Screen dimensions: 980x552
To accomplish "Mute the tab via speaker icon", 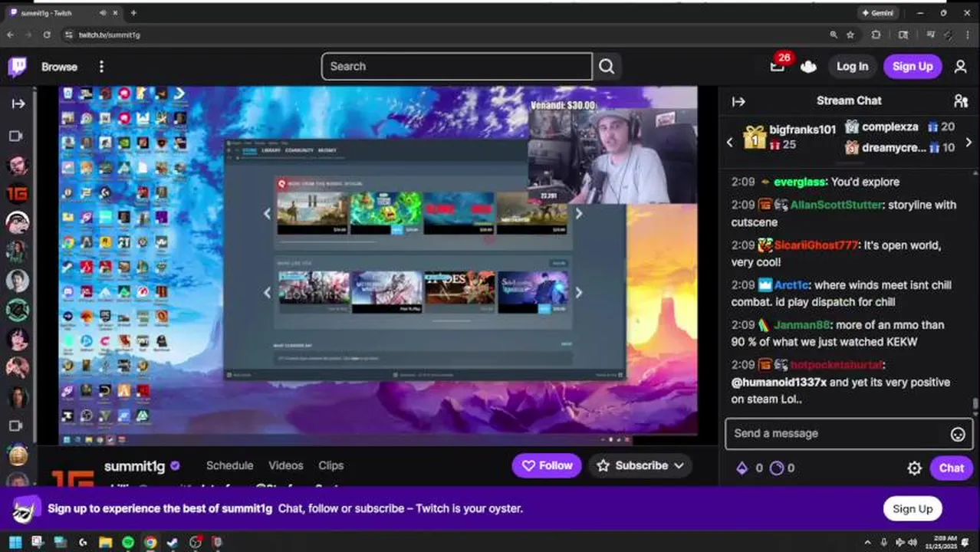I will click(x=103, y=13).
